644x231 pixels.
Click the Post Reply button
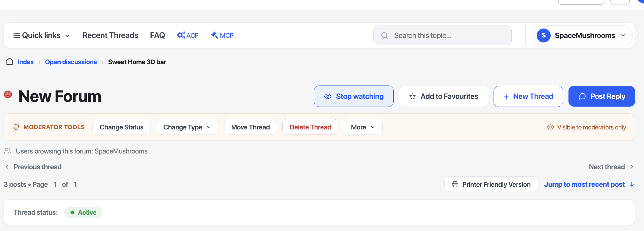tap(602, 96)
